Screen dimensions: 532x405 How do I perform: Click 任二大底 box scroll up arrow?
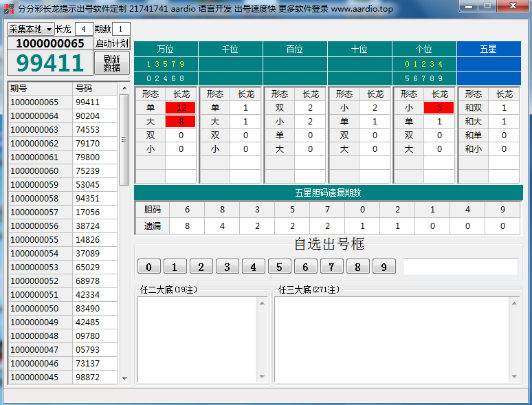[262, 303]
